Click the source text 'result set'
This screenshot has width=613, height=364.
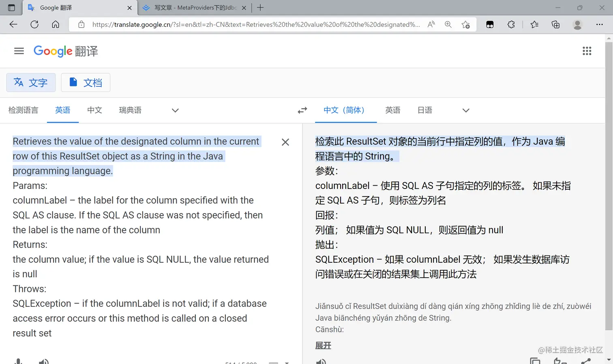coord(32,333)
